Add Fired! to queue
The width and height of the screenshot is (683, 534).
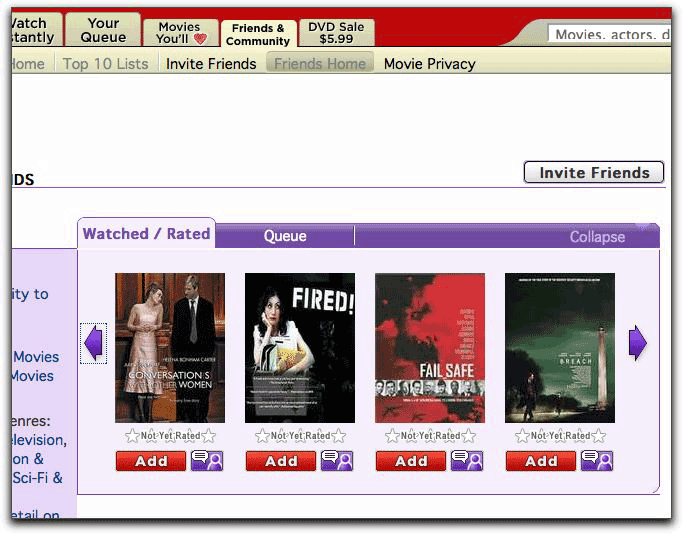click(x=281, y=461)
